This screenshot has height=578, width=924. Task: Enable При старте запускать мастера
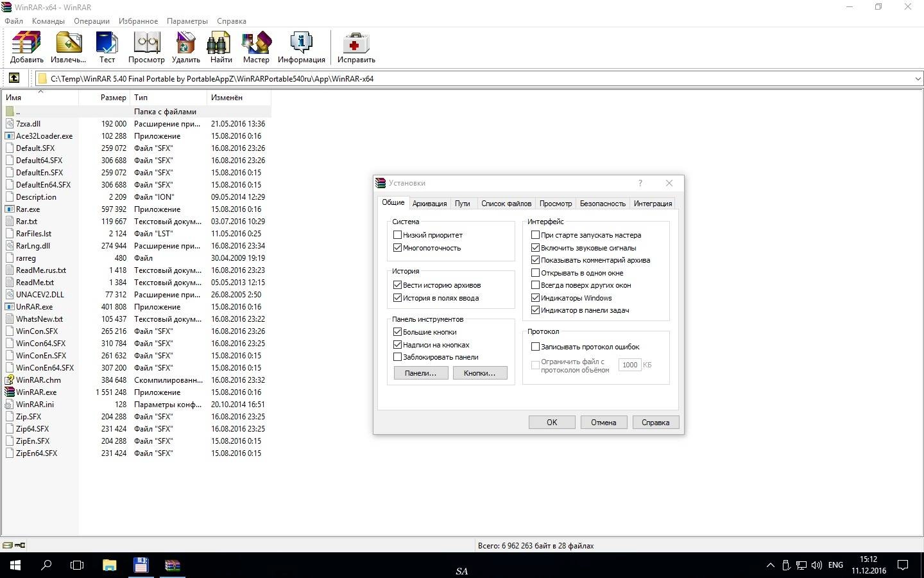535,235
